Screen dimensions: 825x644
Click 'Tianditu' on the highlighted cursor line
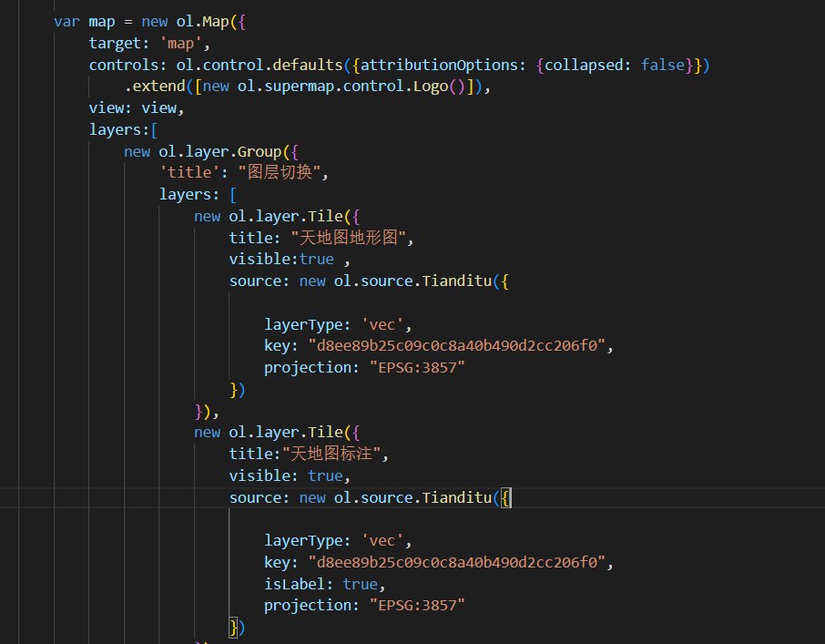click(457, 497)
